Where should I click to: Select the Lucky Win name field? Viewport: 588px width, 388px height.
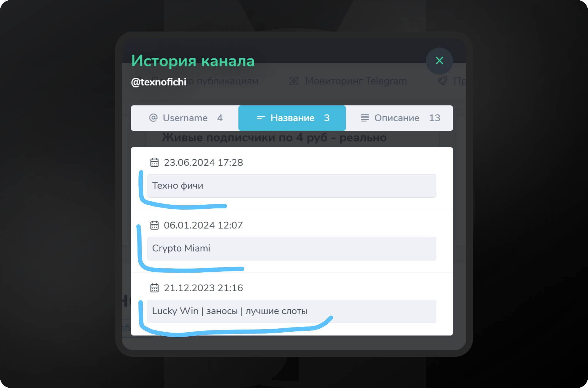(x=292, y=311)
